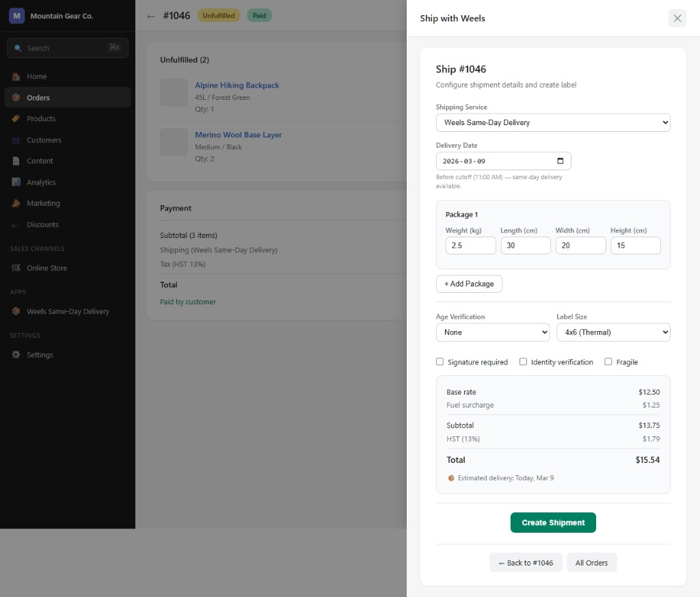Screen dimensions: 700x597
Task: Open the Shipping Service dropdown
Action: 553,122
